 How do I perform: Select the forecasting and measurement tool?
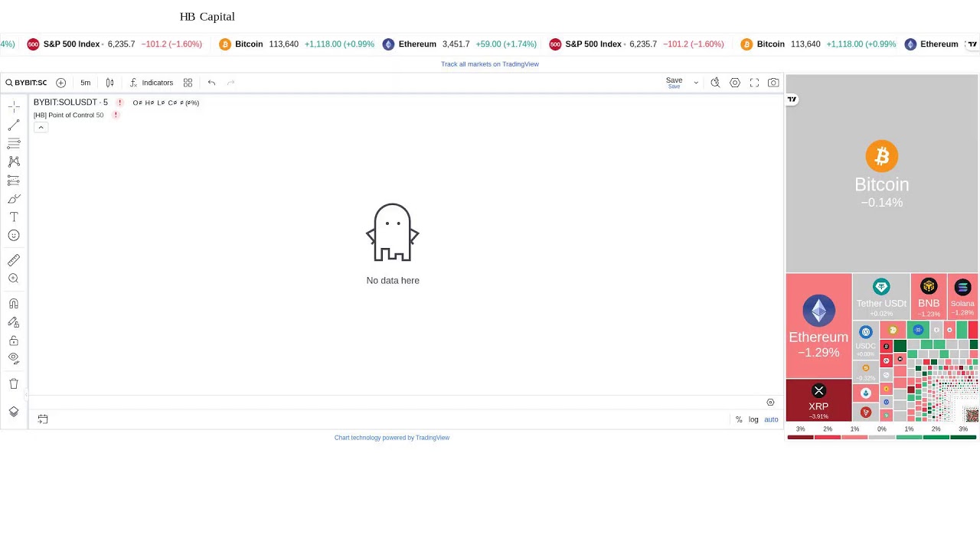click(x=14, y=181)
